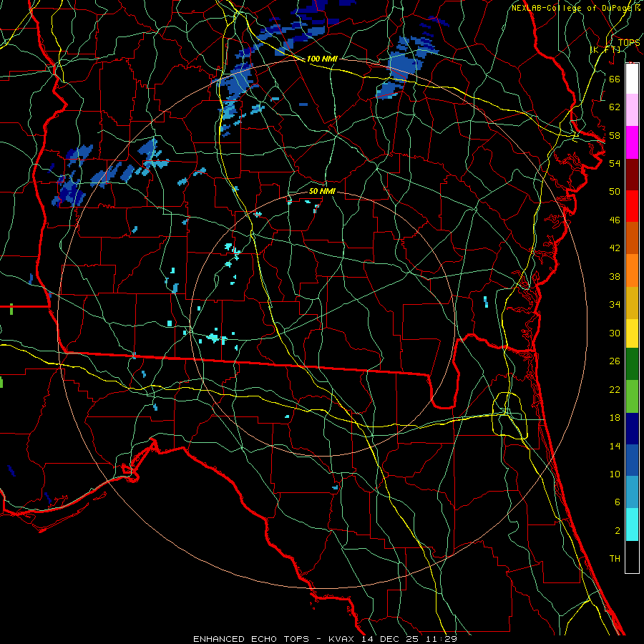
Task: Click the white top segment of the legend
Action: [632, 79]
